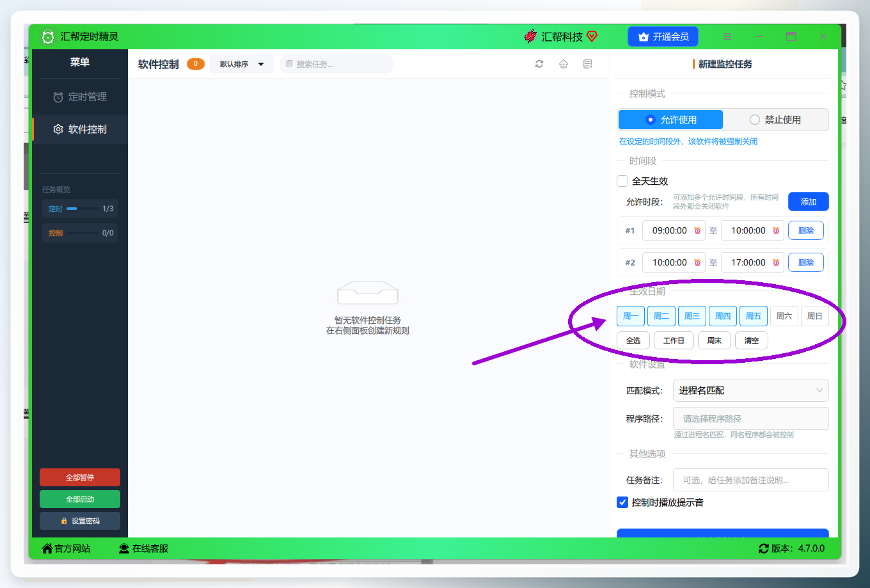
Task: Open time picker icon for #2 start 10:00:00
Action: point(697,262)
